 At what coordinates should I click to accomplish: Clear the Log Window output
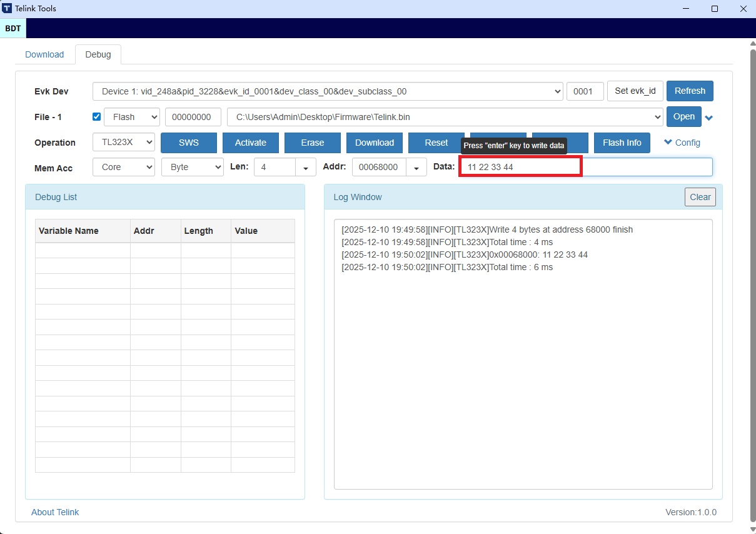coord(700,196)
